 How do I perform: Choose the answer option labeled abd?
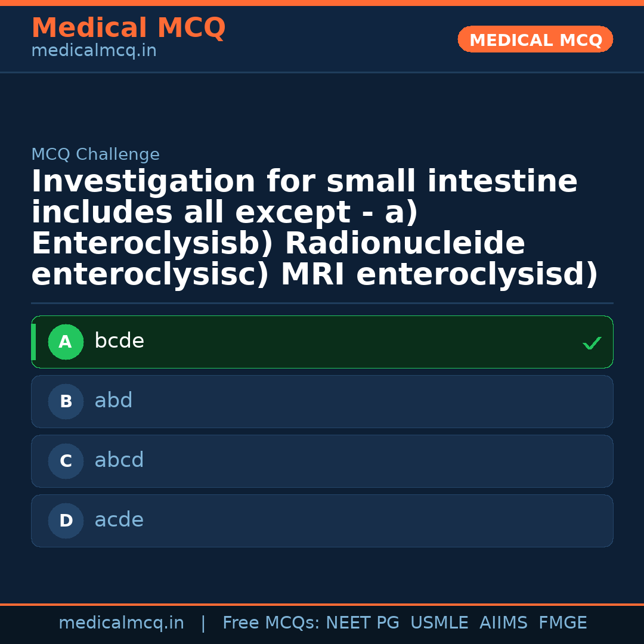coord(322,401)
